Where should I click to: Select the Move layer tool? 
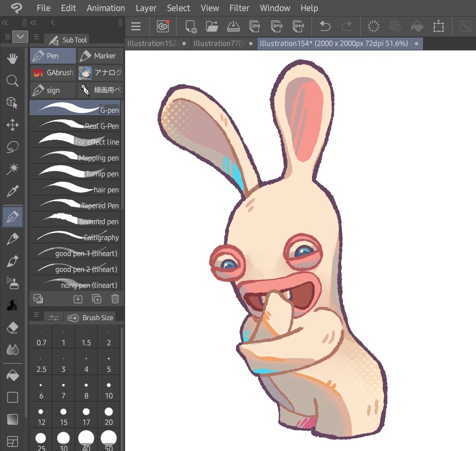click(12, 125)
